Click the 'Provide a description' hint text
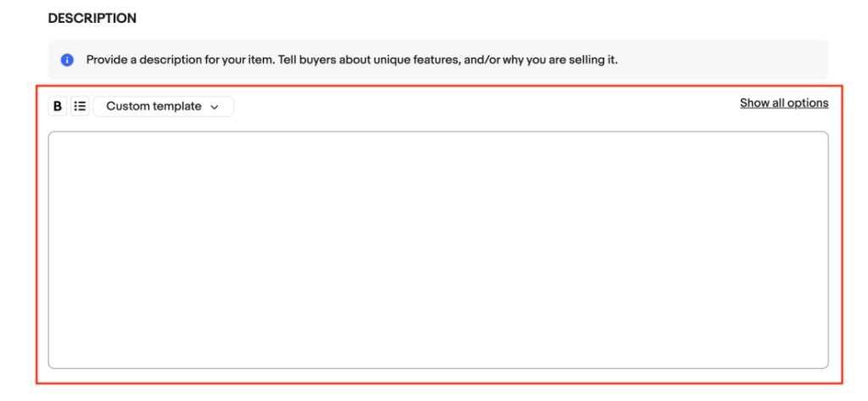The width and height of the screenshot is (868, 401). coord(352,60)
